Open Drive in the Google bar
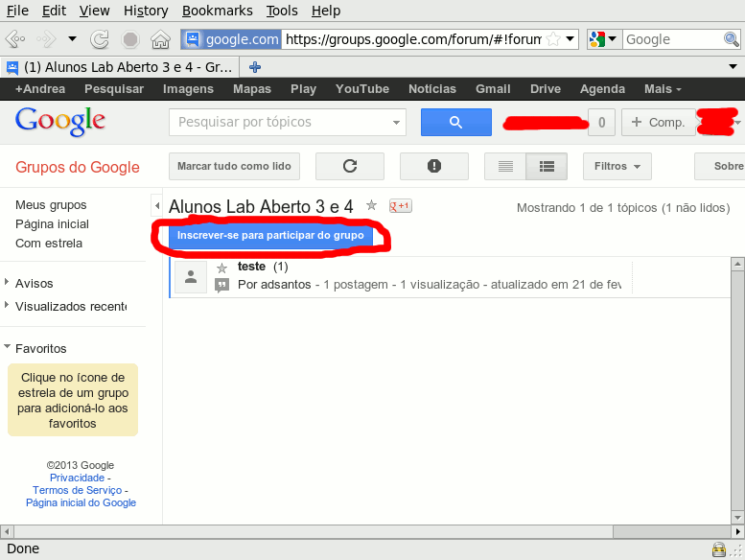745x560 pixels. pos(546,89)
